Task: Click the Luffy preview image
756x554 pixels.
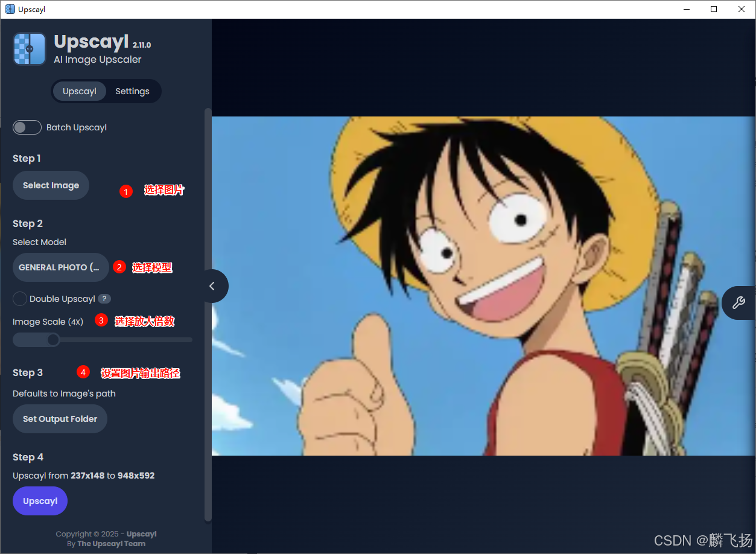Action: (x=483, y=286)
